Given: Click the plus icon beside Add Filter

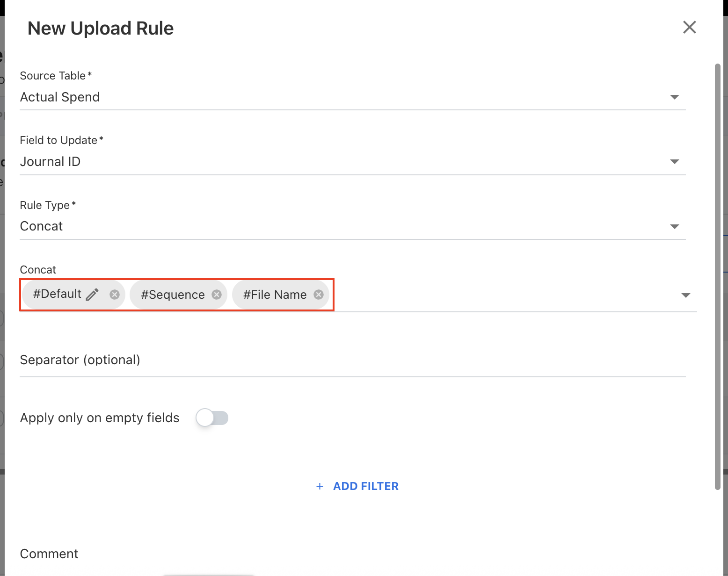Looking at the screenshot, I should (x=320, y=486).
